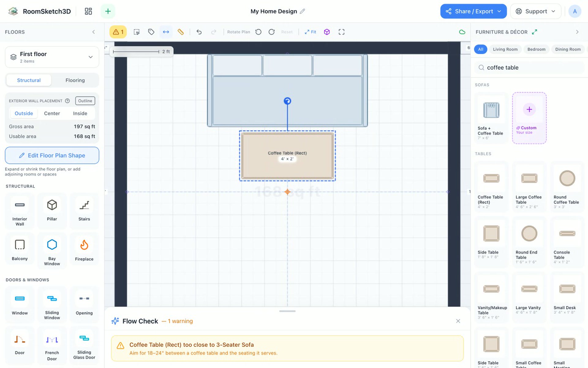Add Stairs to the plan
This screenshot has width=588, height=368.
pos(84,211)
